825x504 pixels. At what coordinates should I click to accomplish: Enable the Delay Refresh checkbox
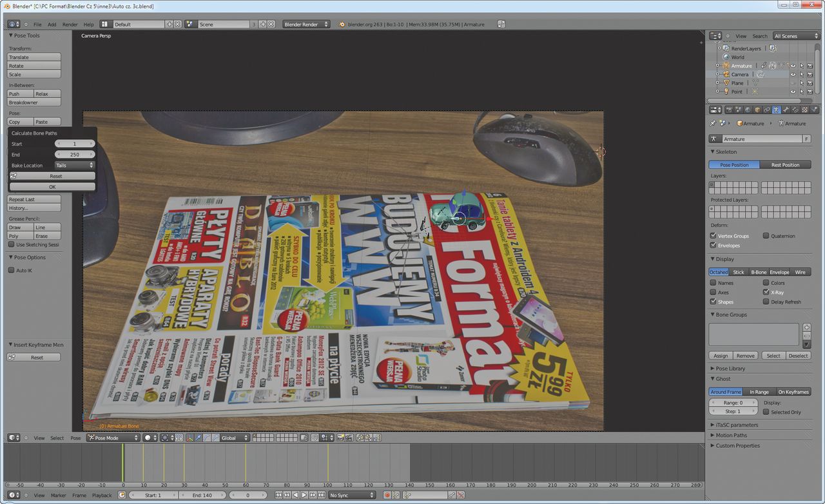coord(766,302)
